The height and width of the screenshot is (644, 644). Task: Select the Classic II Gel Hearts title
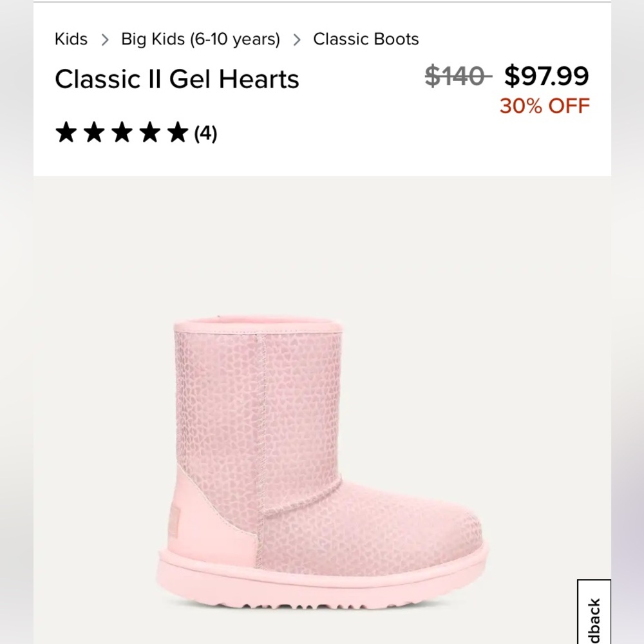coord(177,79)
